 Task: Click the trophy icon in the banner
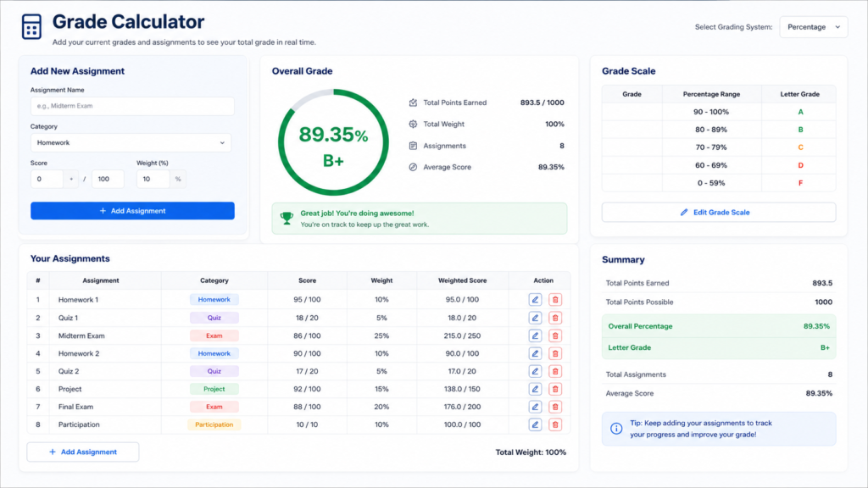pos(287,218)
